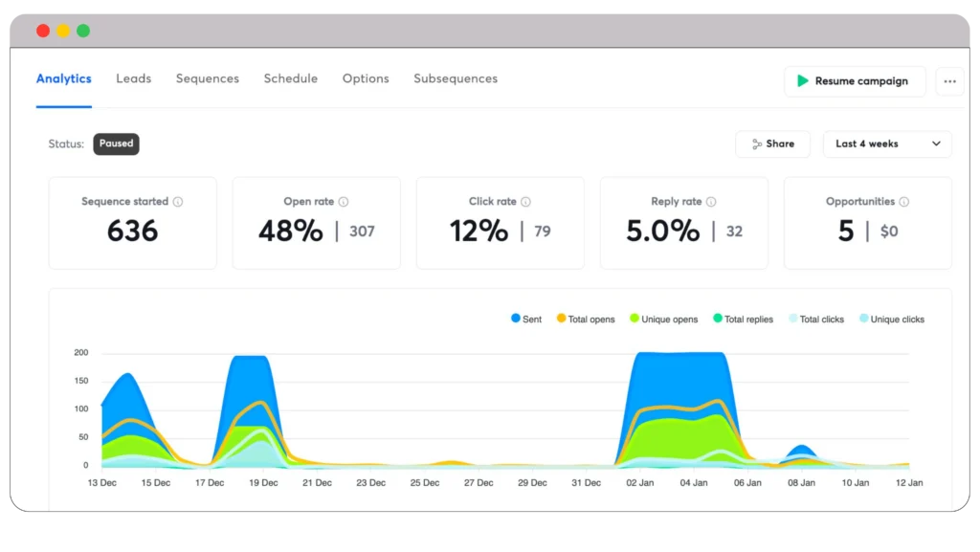
Task: Toggle the Total opens legend item
Action: pyautogui.click(x=586, y=318)
